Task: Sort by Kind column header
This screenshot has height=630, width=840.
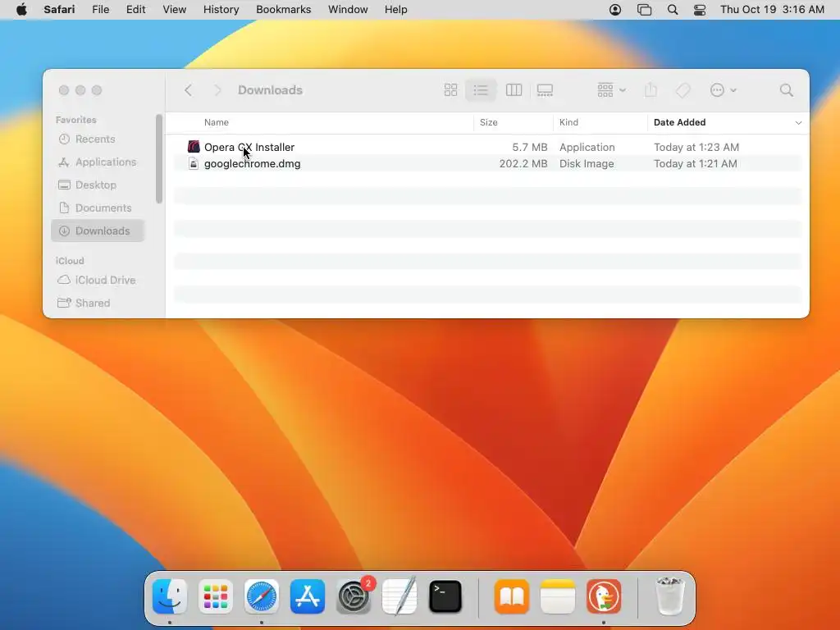Action: click(x=568, y=123)
